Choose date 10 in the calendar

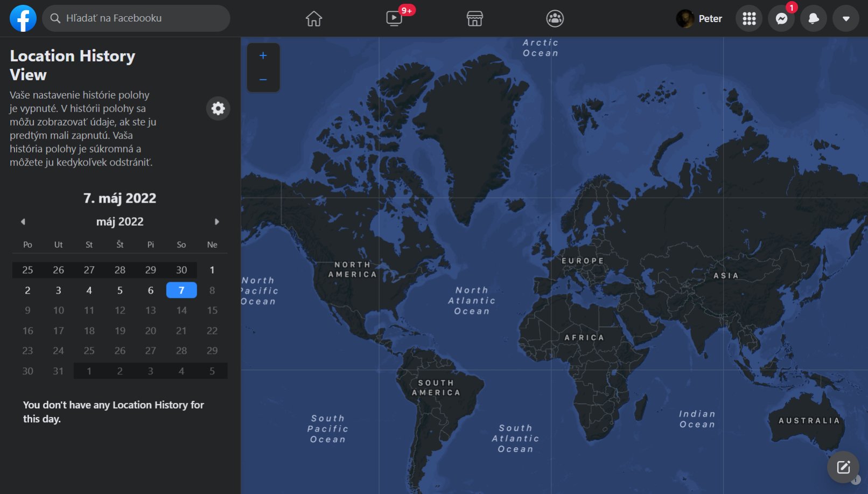[x=58, y=310]
